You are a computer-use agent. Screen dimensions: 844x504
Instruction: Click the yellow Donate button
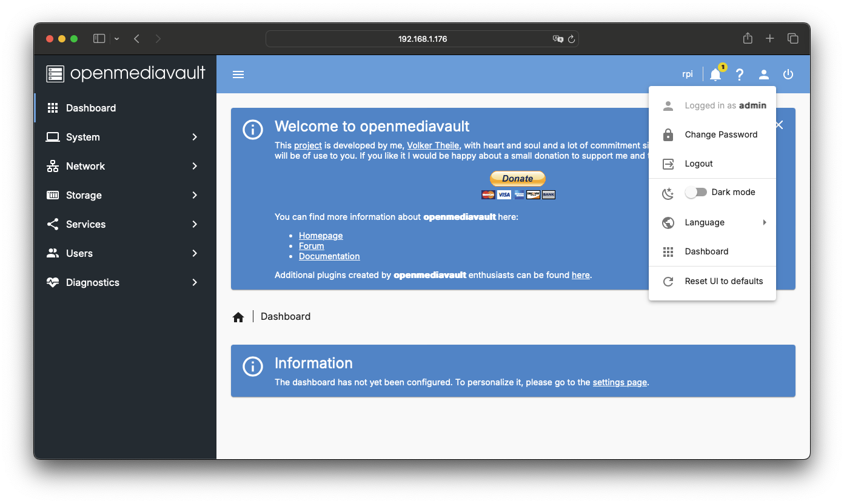(x=518, y=179)
